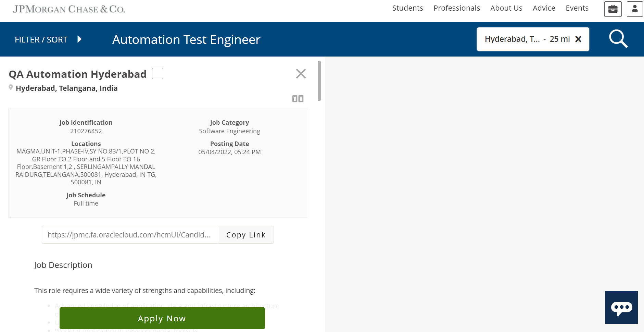Select the job URL field
This screenshot has width=644, height=332.
coord(130,235)
